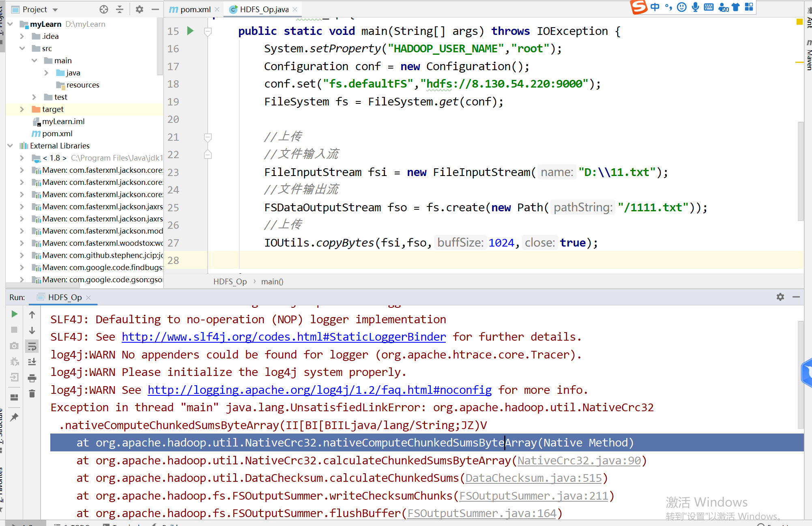Run main method from gutter arrow

point(190,31)
